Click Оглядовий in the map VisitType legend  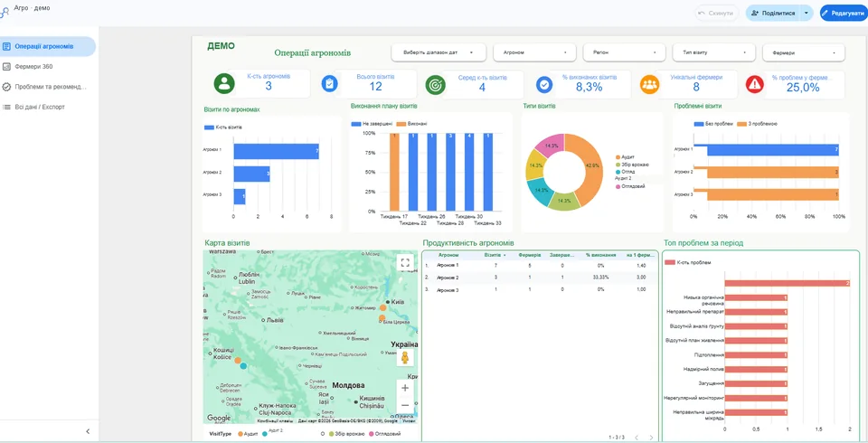[386, 434]
